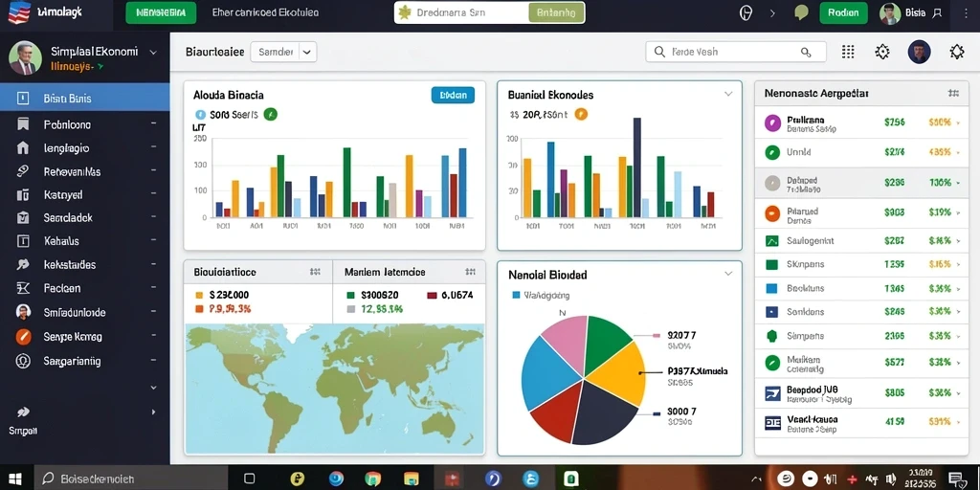980x490 pixels.
Task: Open the settings cog at far right toolbar
Action: point(957,52)
